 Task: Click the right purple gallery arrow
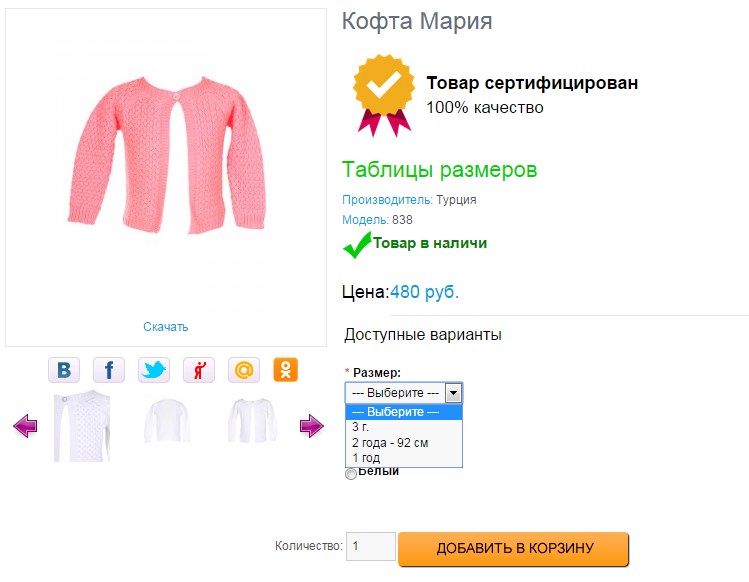point(311,427)
